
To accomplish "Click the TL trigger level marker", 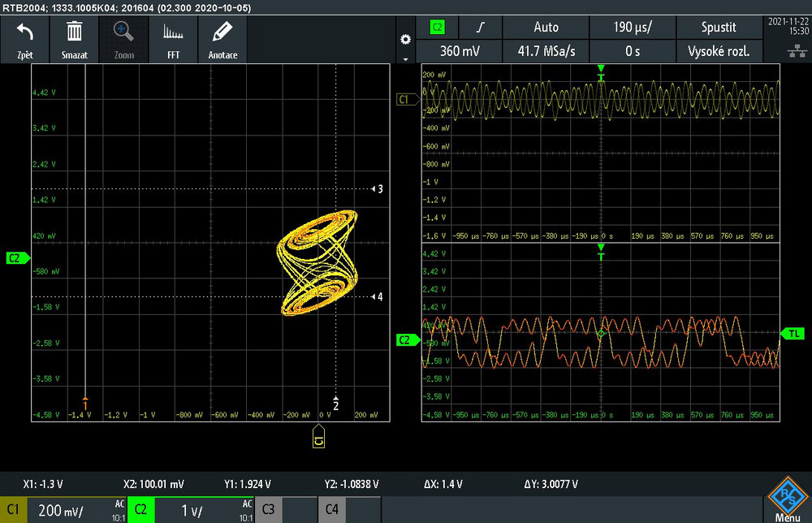I will point(793,334).
